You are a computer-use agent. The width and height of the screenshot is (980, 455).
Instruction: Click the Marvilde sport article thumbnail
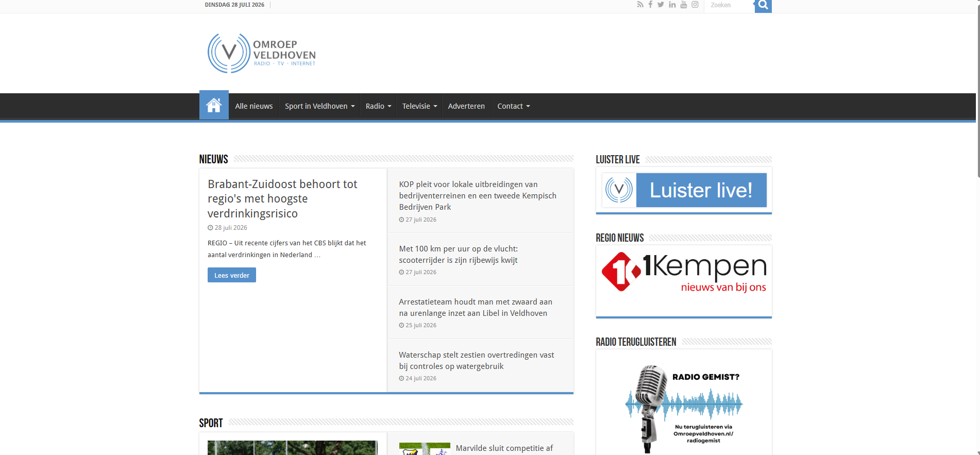pos(425,449)
